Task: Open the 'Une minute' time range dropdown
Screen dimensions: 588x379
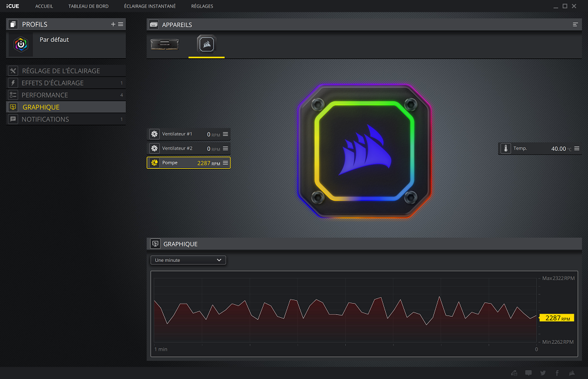Action: click(x=188, y=260)
